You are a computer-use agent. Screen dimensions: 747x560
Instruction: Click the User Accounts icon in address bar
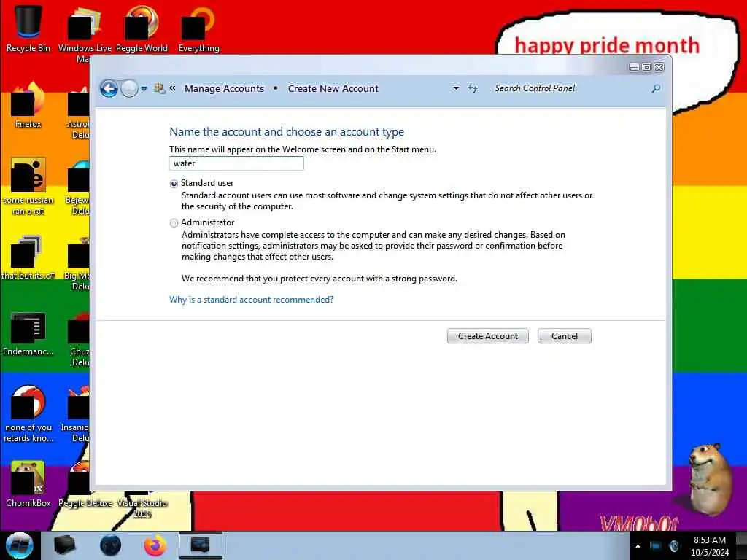point(159,88)
